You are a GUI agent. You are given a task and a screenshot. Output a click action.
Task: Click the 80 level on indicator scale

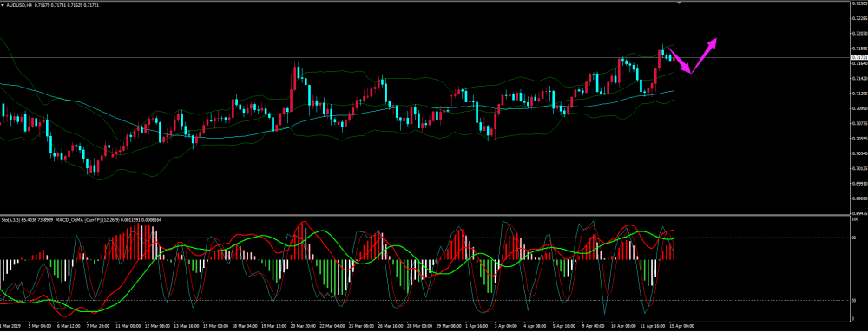(x=854, y=238)
